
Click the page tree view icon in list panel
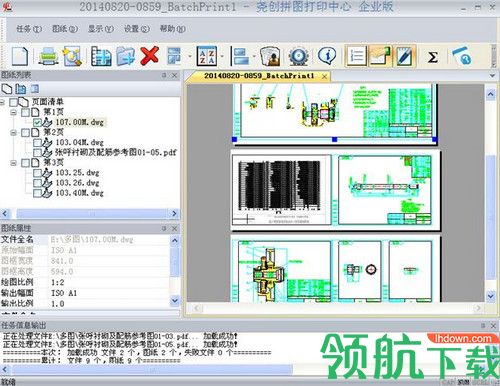(21, 89)
